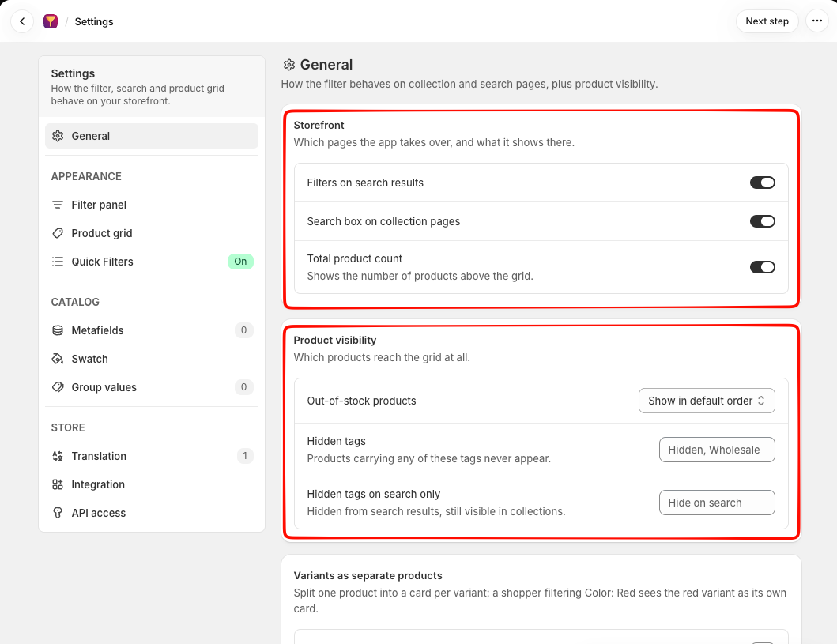Open Quick Filters settings

coord(152,262)
